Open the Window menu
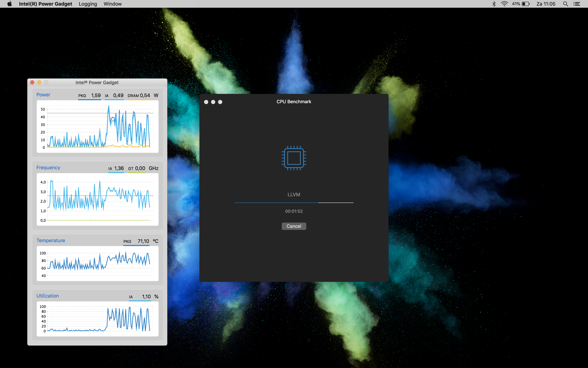Image resolution: width=588 pixels, height=368 pixels. click(x=113, y=4)
